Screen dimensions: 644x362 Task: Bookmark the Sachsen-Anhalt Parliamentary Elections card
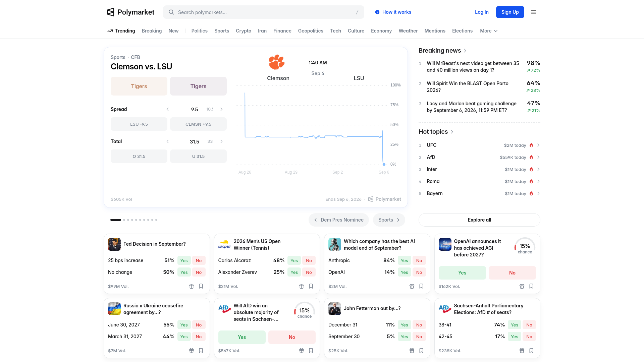point(531,351)
